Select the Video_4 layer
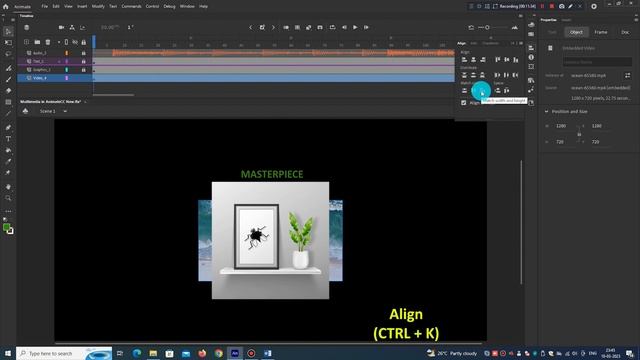The width and height of the screenshot is (640, 360). (x=40, y=78)
